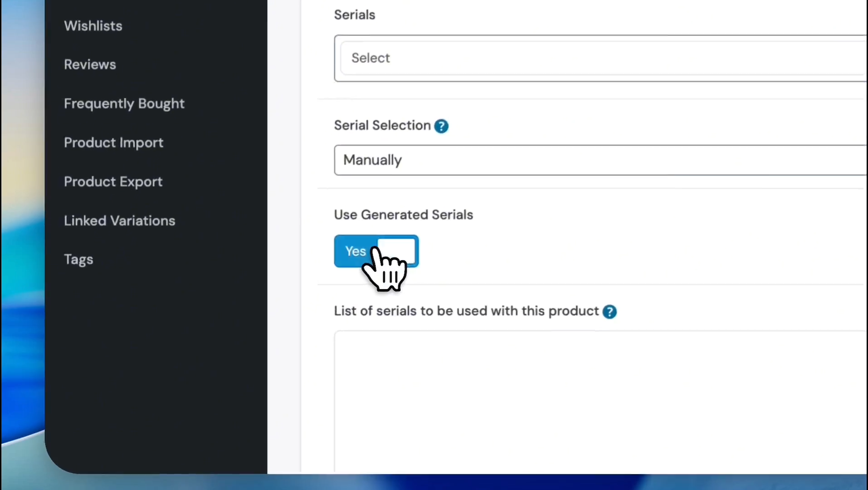Click the Serial Selection label text
The image size is (868, 490).
[382, 125]
